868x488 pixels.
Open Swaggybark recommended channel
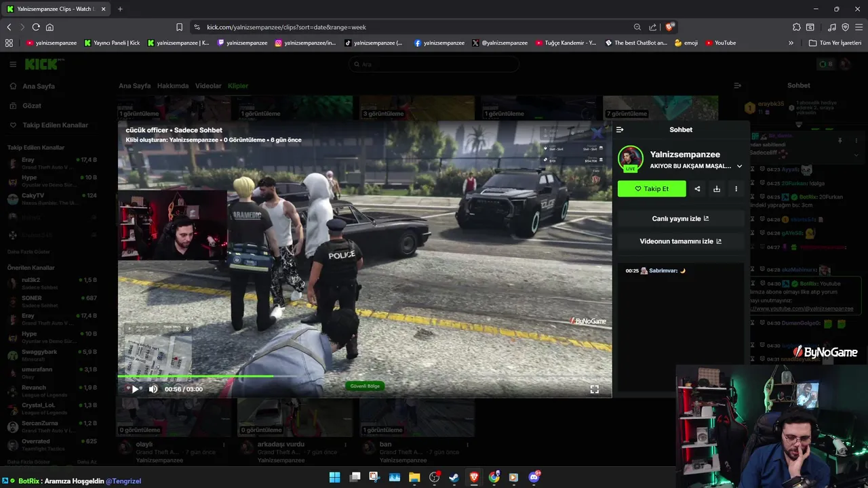point(53,355)
